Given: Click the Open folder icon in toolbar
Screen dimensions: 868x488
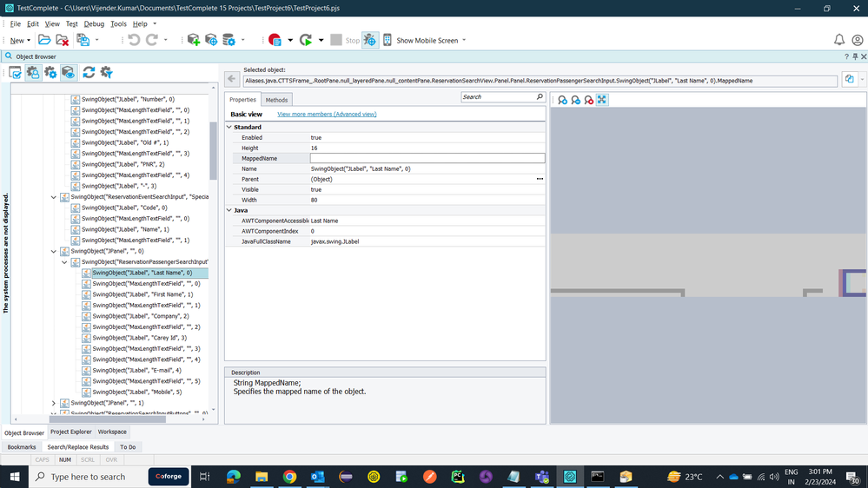Looking at the screenshot, I should click(x=44, y=40).
